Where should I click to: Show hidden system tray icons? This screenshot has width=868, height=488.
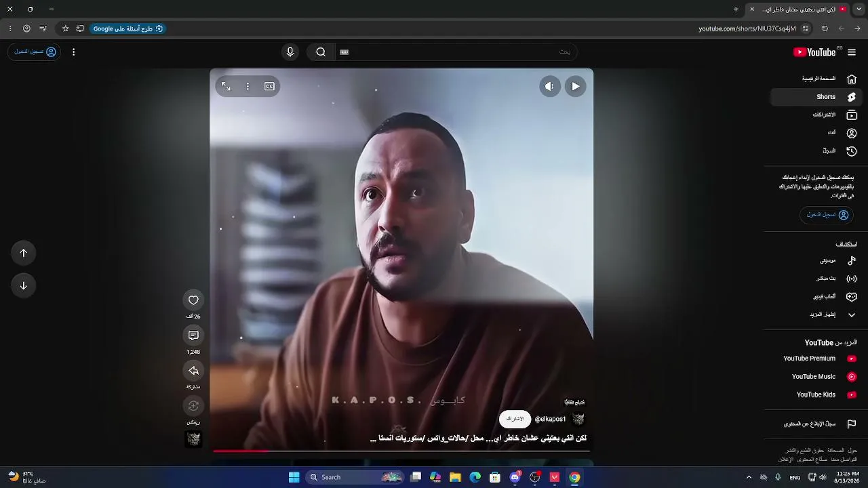(x=749, y=477)
